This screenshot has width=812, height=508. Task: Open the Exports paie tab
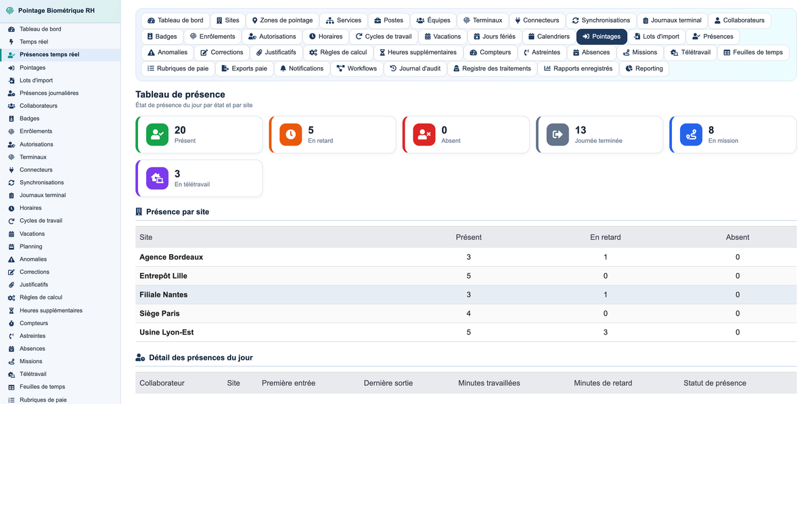point(244,68)
